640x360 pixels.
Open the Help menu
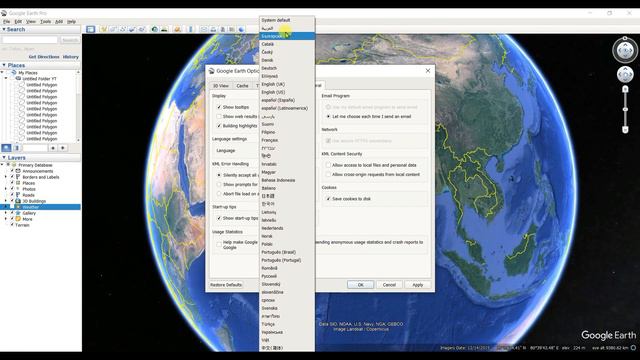(x=71, y=21)
